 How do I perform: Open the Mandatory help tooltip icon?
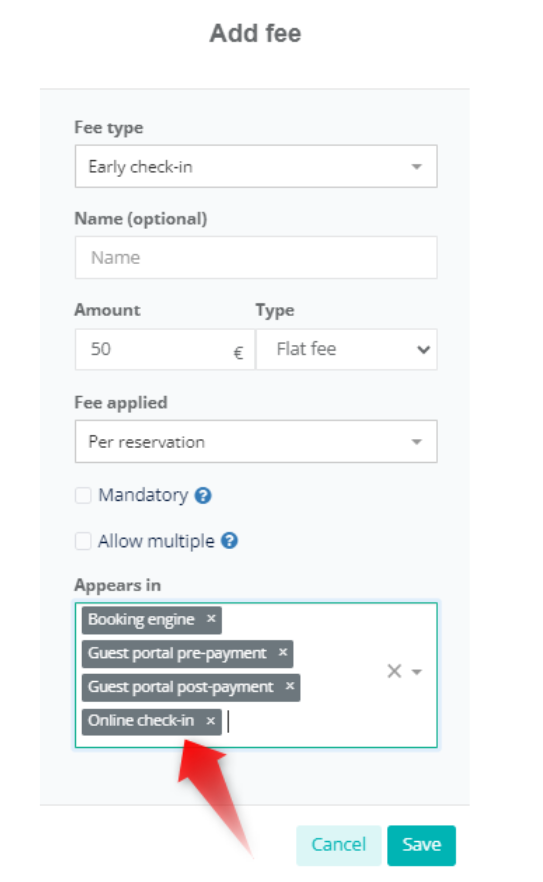203,496
